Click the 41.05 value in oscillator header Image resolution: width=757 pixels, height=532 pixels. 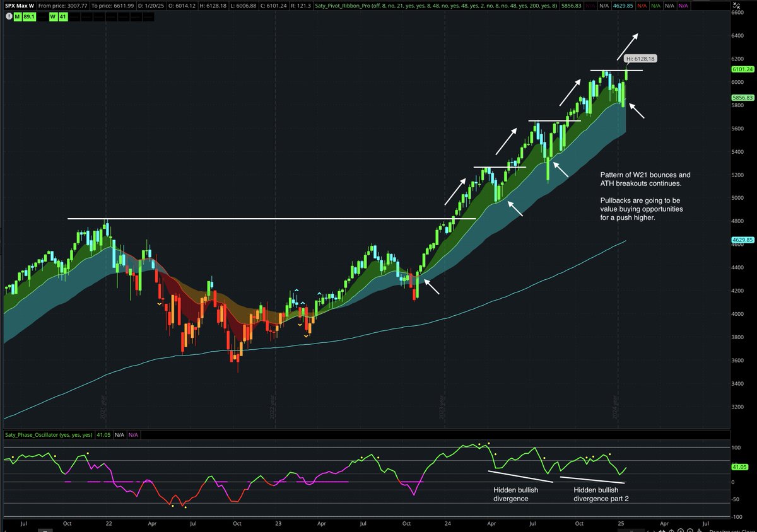[105, 435]
